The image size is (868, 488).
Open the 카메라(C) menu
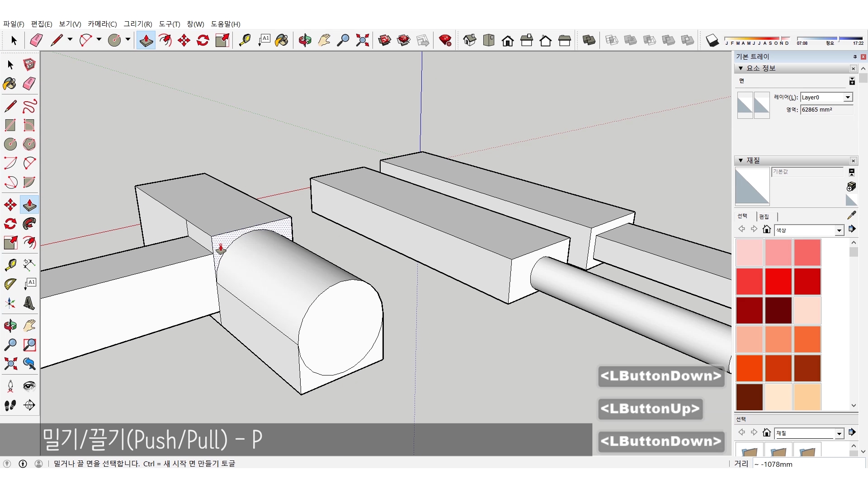[x=102, y=24]
